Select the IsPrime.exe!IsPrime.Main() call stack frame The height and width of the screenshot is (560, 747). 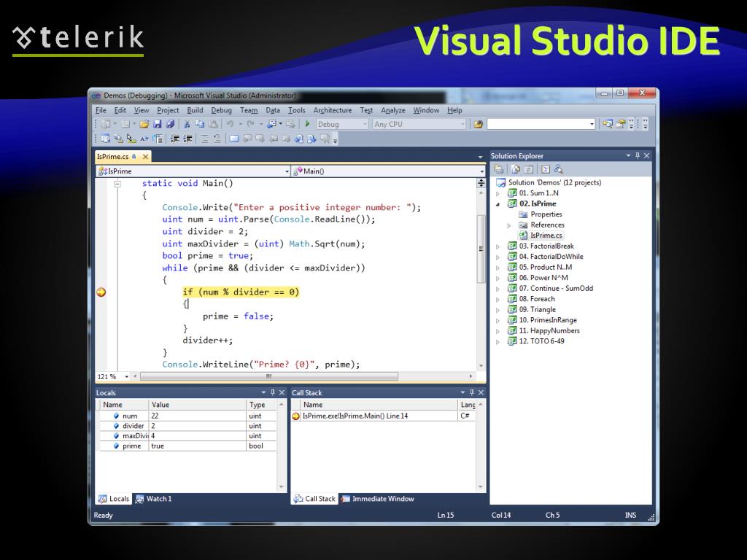point(384,416)
